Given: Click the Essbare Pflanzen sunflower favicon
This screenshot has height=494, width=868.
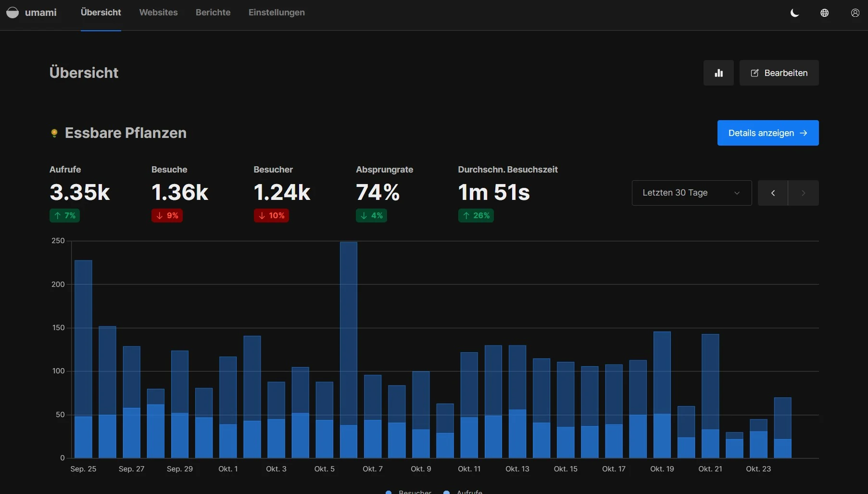Looking at the screenshot, I should coord(54,133).
